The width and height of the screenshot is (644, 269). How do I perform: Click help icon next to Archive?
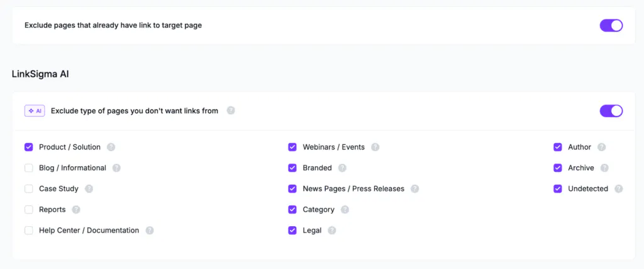click(x=604, y=168)
